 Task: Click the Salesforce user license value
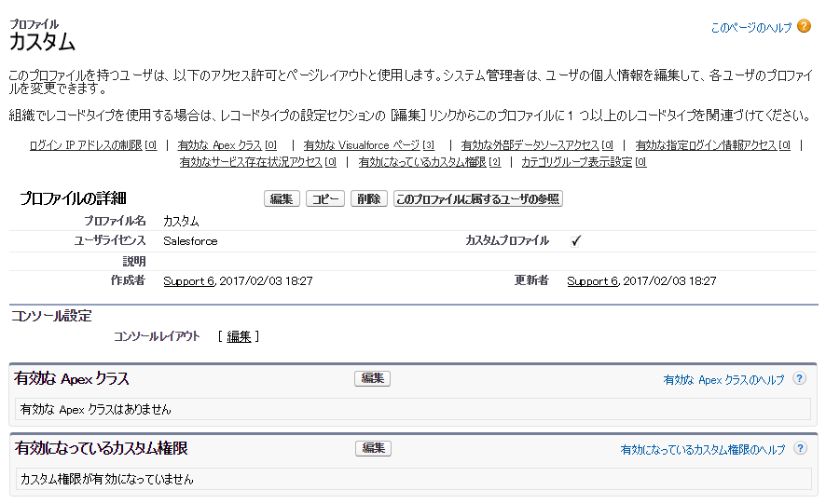(x=190, y=241)
